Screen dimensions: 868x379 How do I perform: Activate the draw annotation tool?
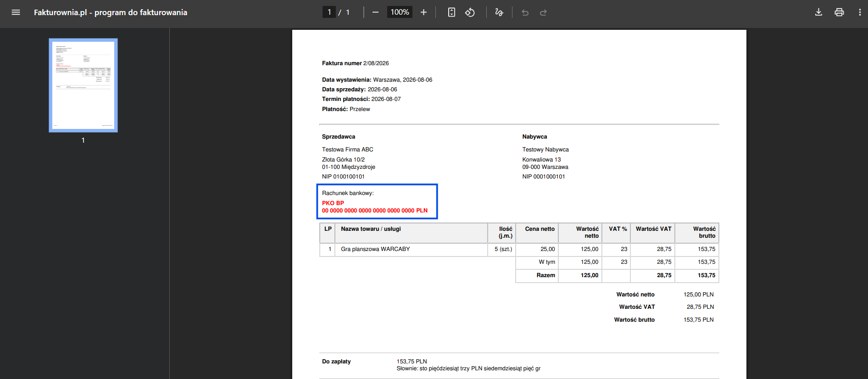coord(499,12)
